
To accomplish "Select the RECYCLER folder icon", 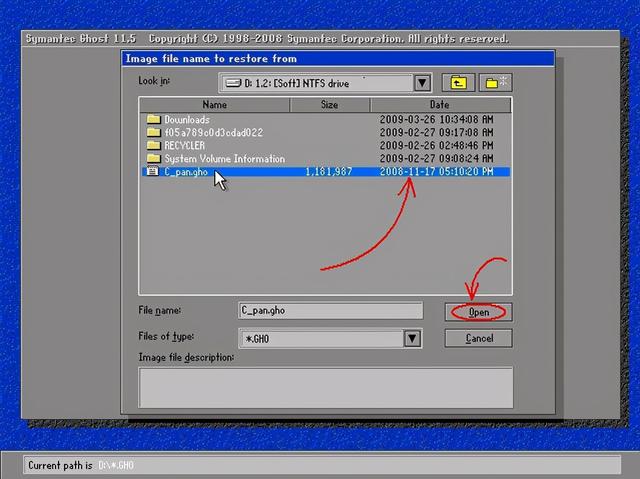I will pyautogui.click(x=153, y=145).
